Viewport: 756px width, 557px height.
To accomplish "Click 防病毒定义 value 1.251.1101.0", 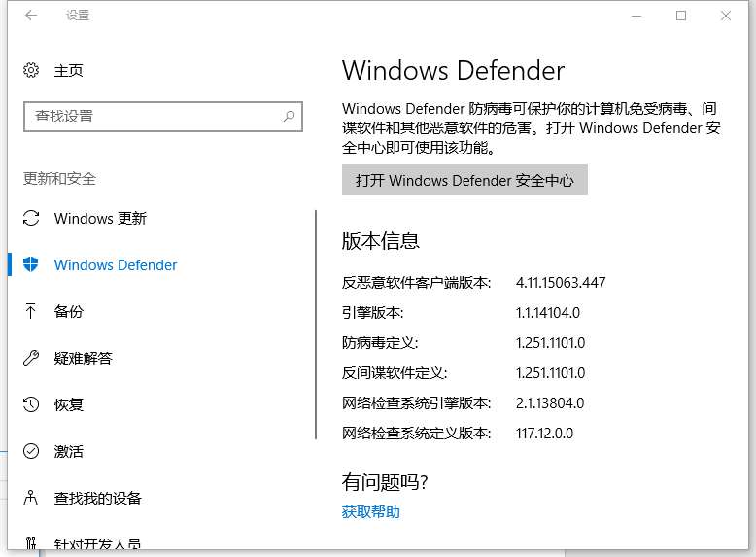I will click(550, 343).
